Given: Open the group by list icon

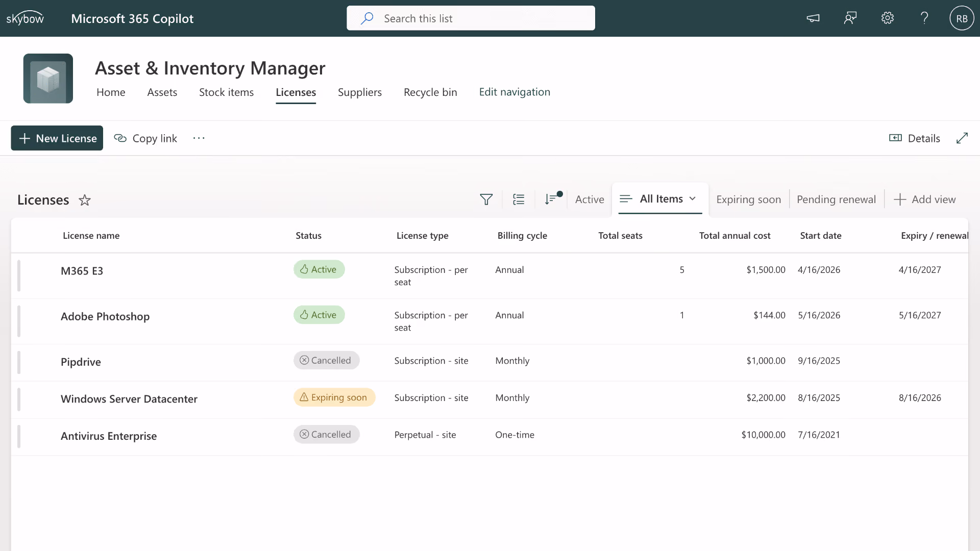Looking at the screenshot, I should coord(519,199).
